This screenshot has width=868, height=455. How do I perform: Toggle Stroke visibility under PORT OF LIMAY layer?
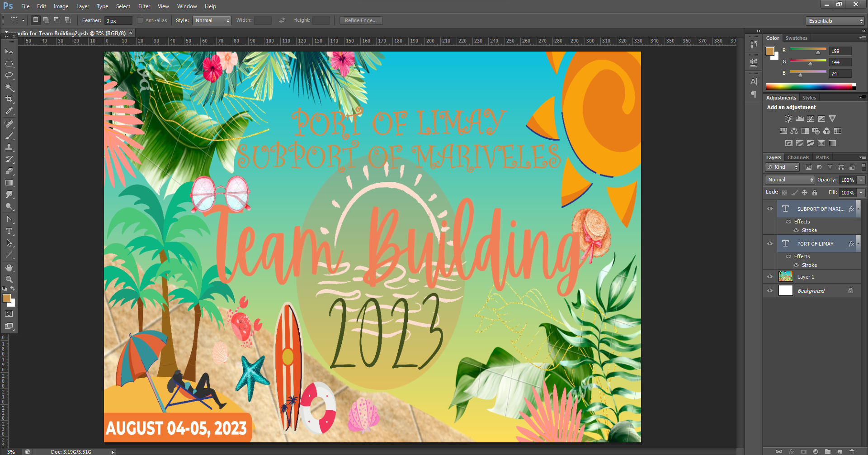(x=796, y=265)
